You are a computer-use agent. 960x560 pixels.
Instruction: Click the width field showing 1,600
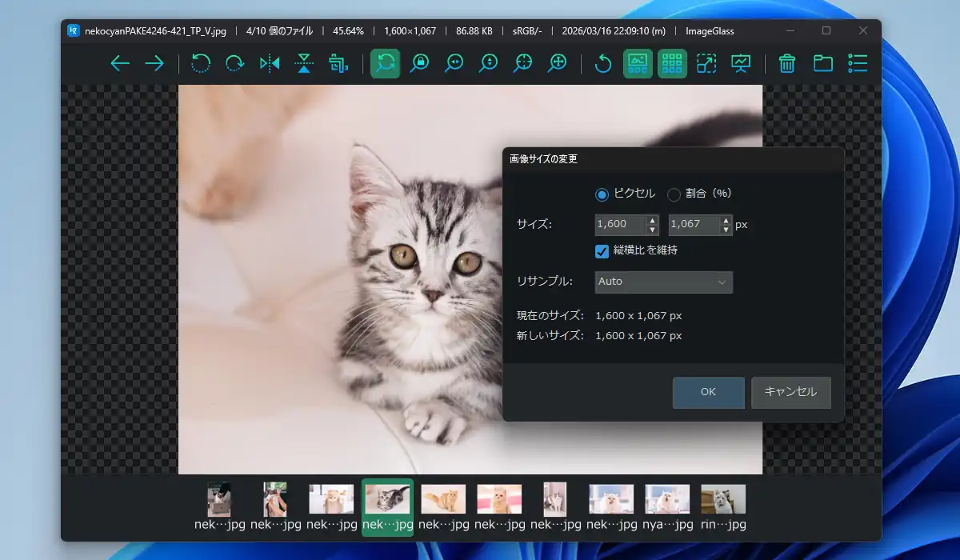pos(619,225)
